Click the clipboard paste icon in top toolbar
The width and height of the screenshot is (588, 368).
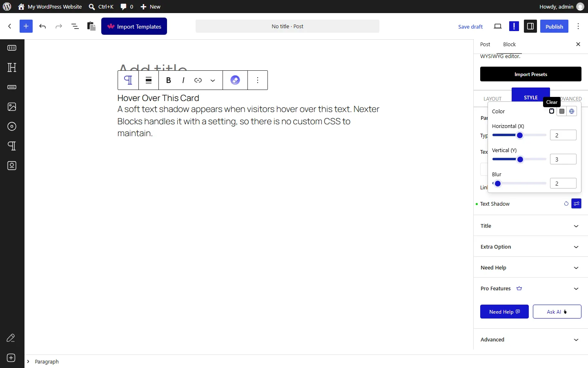[x=91, y=26]
